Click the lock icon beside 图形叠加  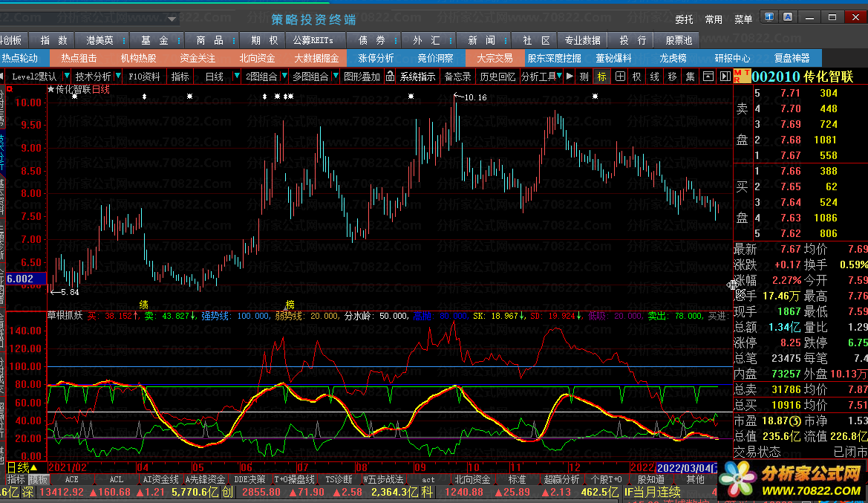(391, 77)
